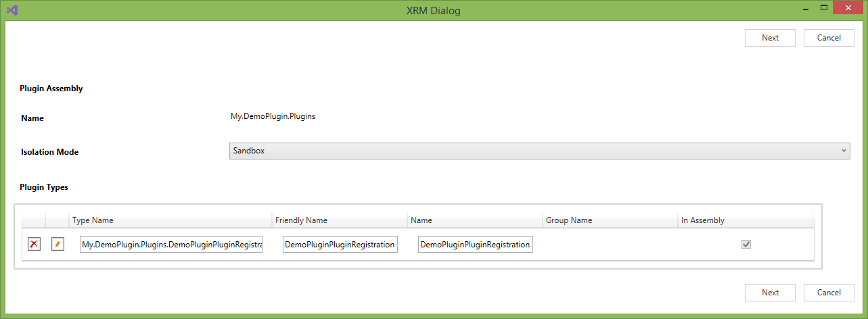Click the bottom Cancel button
Screen dimensions: 868x319
point(829,293)
